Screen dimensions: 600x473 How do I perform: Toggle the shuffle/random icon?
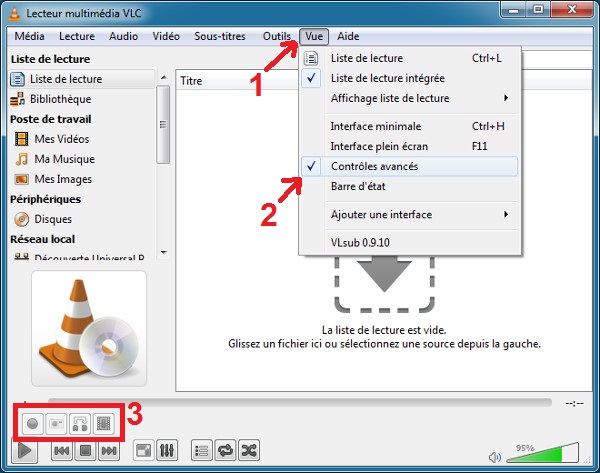[250, 451]
